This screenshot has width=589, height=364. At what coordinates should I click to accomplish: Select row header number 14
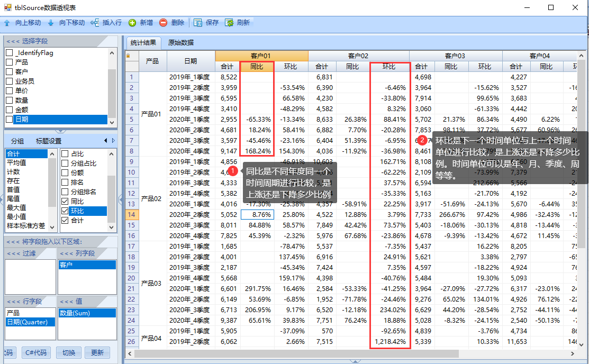click(132, 214)
